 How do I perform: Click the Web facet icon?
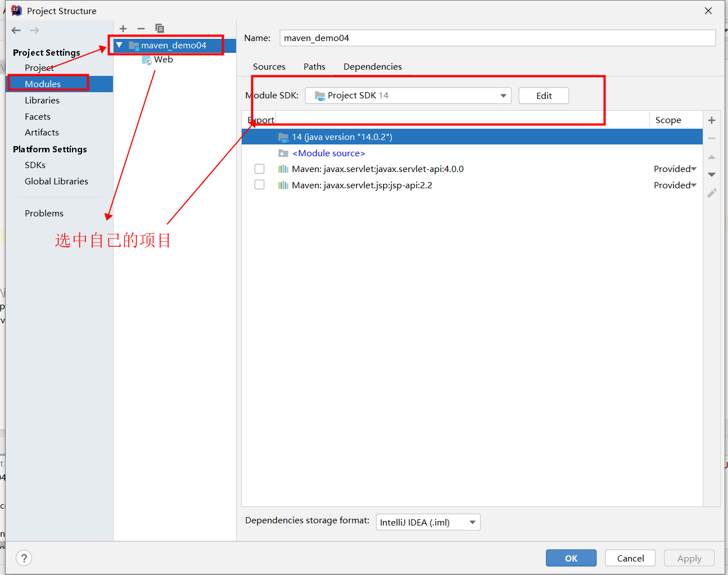pyautogui.click(x=147, y=60)
